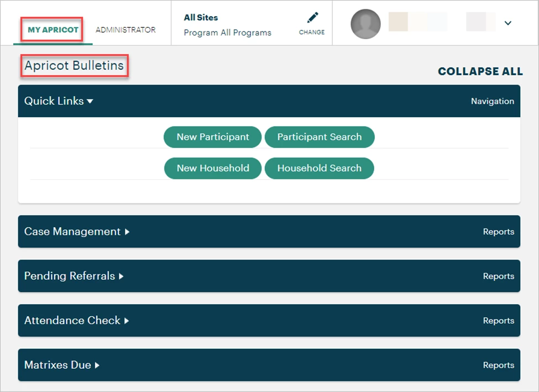The width and height of the screenshot is (539, 392).
Task: Collapse the Quick Links section arrow
Action: (x=90, y=101)
